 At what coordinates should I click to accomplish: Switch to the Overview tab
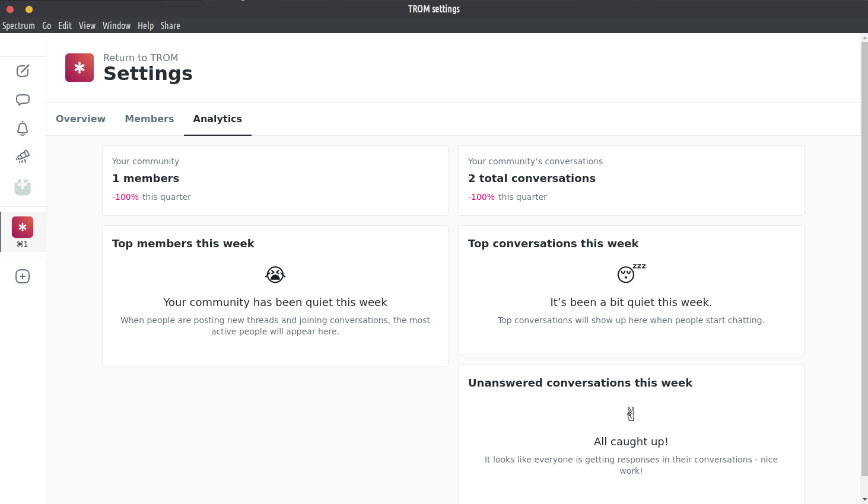click(x=81, y=119)
